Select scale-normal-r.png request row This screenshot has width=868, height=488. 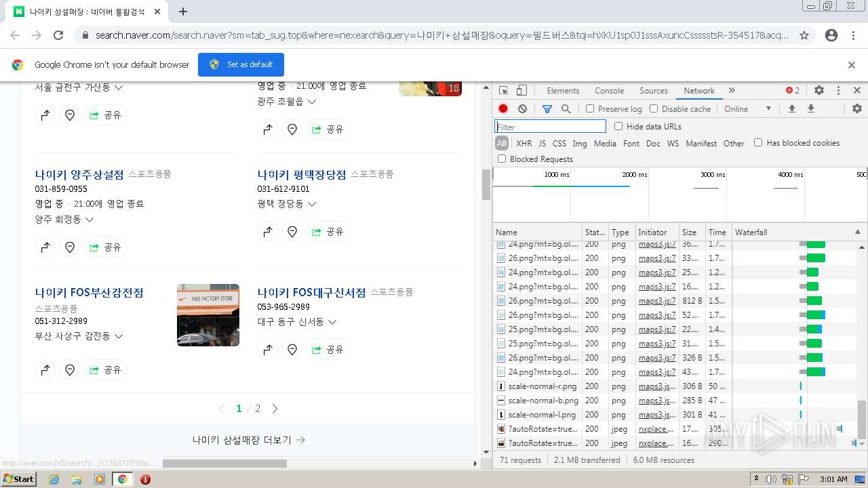[680, 386]
